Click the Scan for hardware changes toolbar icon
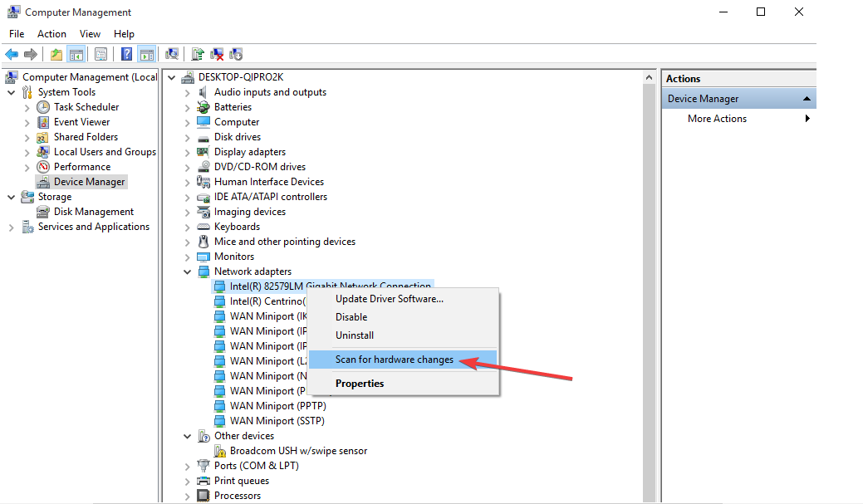863x504 pixels. coord(172,55)
